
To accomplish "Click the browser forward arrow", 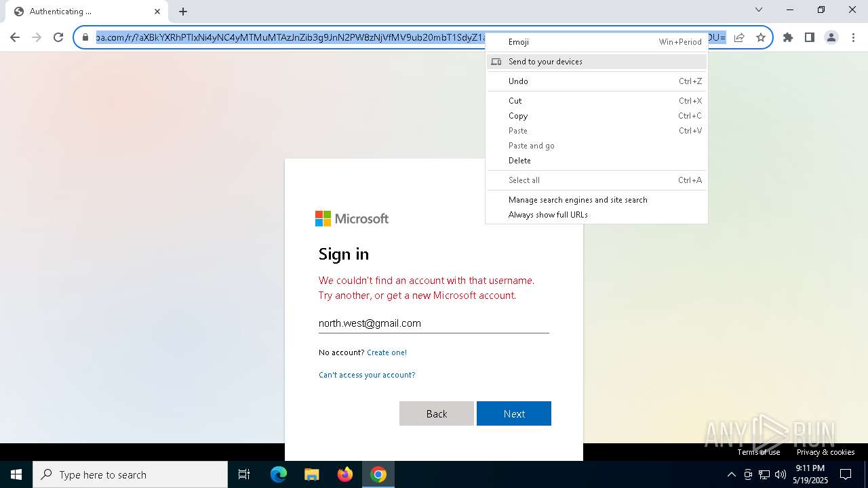I will coord(37,37).
